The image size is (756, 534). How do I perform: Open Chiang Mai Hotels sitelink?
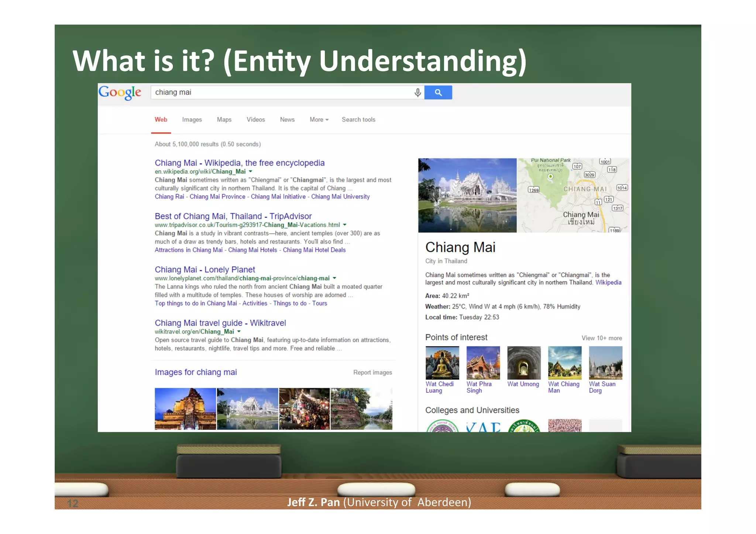coord(252,250)
